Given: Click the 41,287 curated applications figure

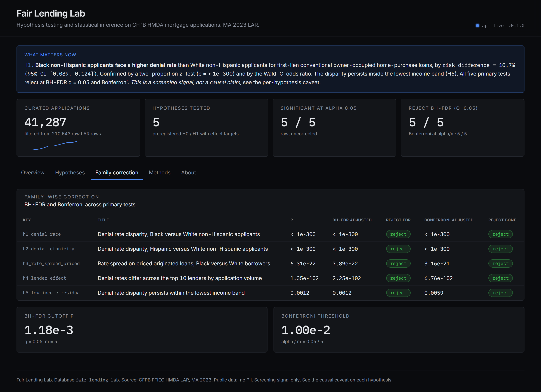Looking at the screenshot, I should pos(45,122).
